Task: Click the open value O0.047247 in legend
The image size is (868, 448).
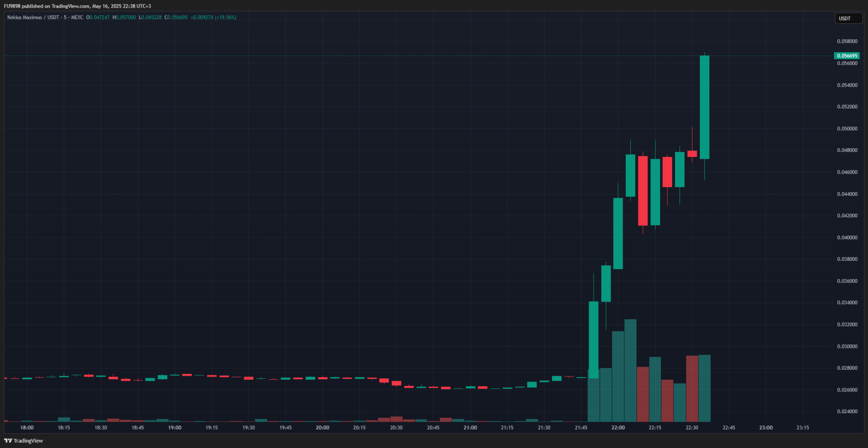Action: click(98, 18)
